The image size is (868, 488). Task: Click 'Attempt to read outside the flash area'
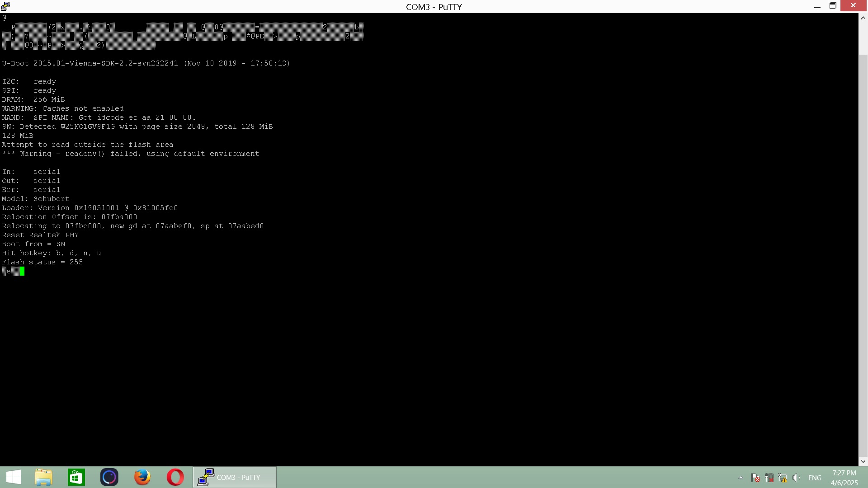point(88,145)
